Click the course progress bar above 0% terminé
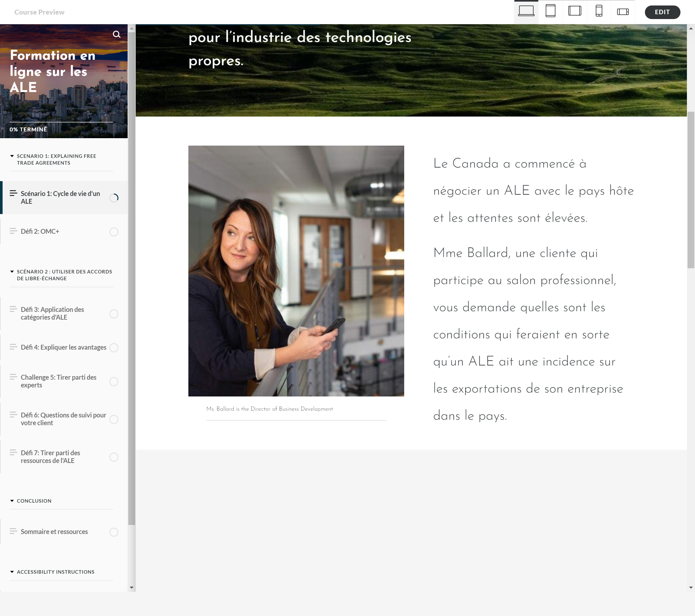The width and height of the screenshot is (695, 616). [x=61, y=122]
